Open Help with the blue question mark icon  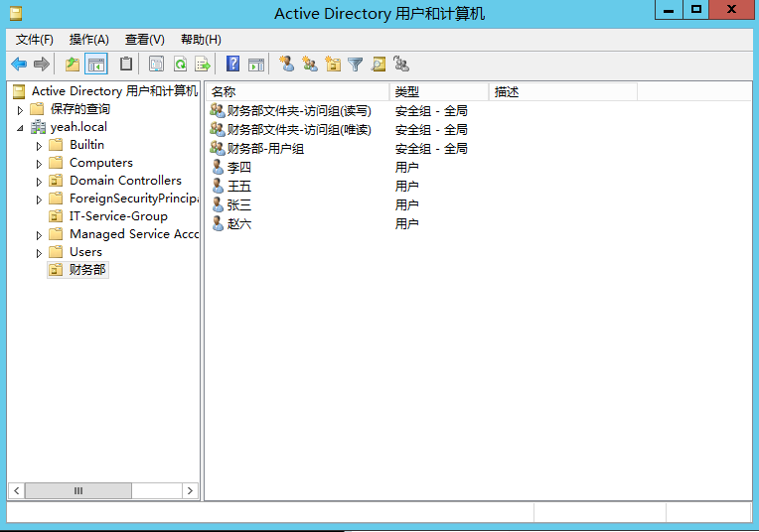point(232,64)
